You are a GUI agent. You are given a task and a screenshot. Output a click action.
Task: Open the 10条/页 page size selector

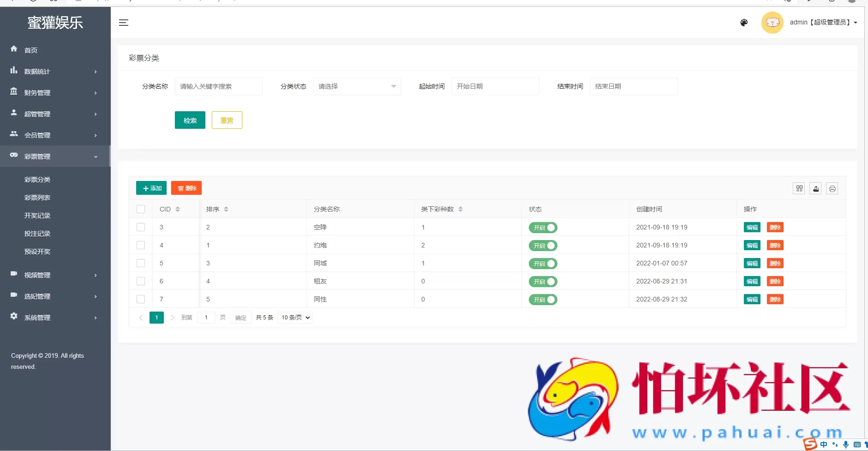tap(294, 317)
